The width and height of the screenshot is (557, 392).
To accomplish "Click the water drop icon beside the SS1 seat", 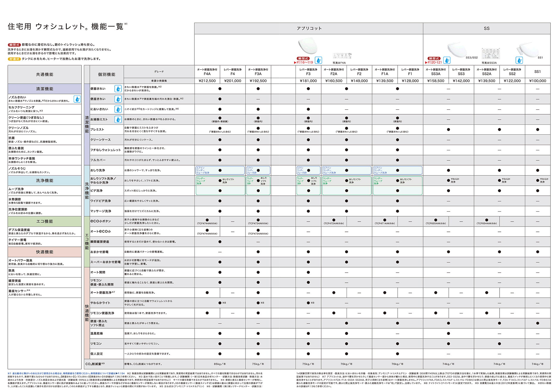I will coord(519,60).
